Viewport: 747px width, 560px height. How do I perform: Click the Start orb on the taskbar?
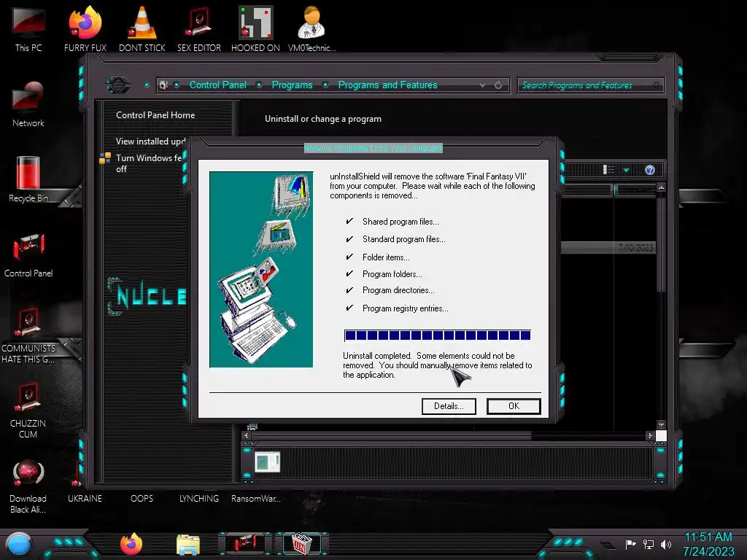[x=19, y=545]
